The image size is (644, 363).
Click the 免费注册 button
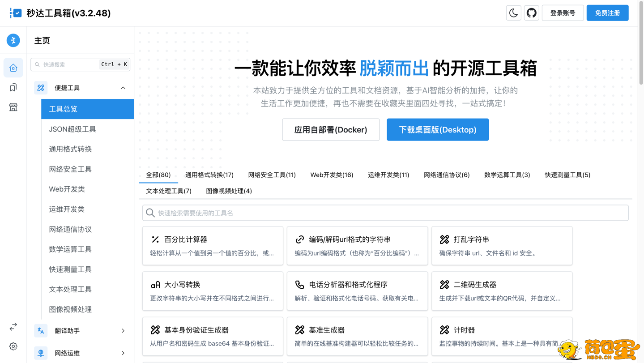point(608,13)
